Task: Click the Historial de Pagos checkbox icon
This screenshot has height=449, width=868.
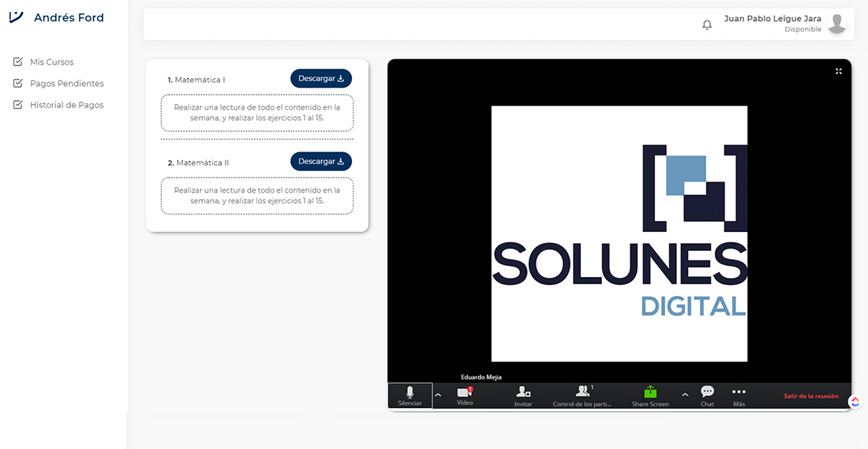Action: point(17,105)
